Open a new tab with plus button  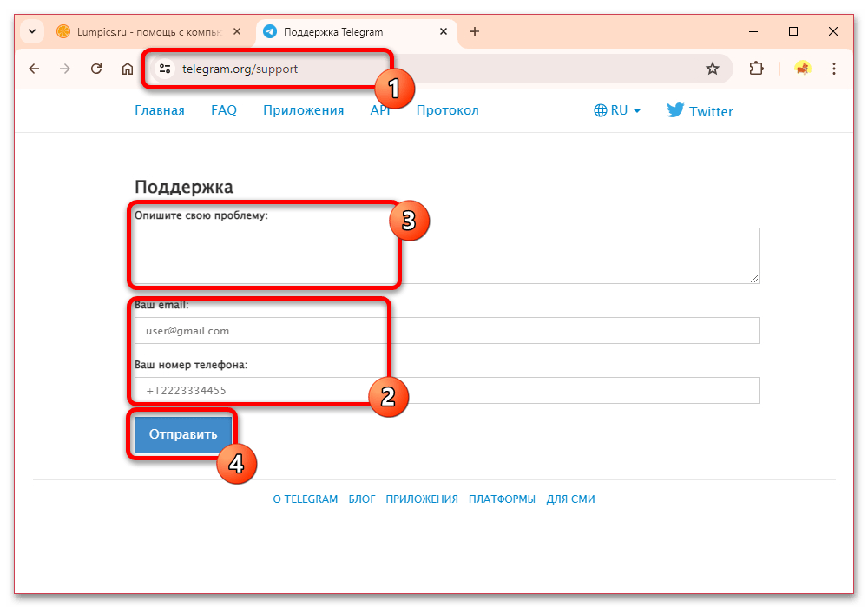[x=475, y=31]
